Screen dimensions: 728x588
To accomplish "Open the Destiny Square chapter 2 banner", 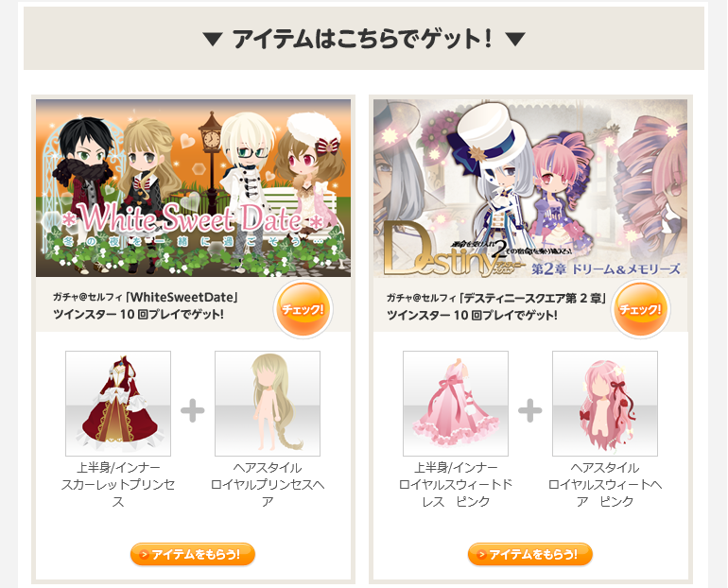I will (x=530, y=188).
